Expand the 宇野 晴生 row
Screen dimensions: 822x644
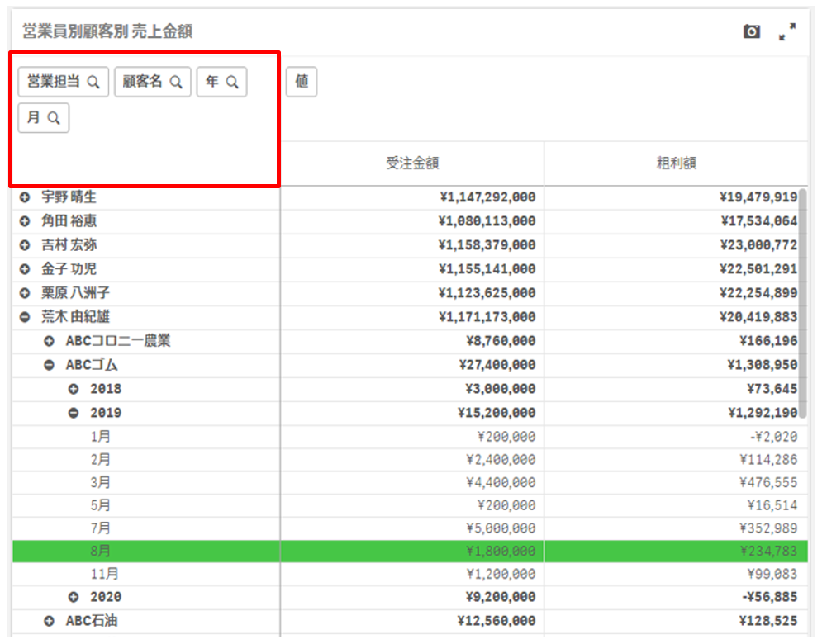pos(25,198)
